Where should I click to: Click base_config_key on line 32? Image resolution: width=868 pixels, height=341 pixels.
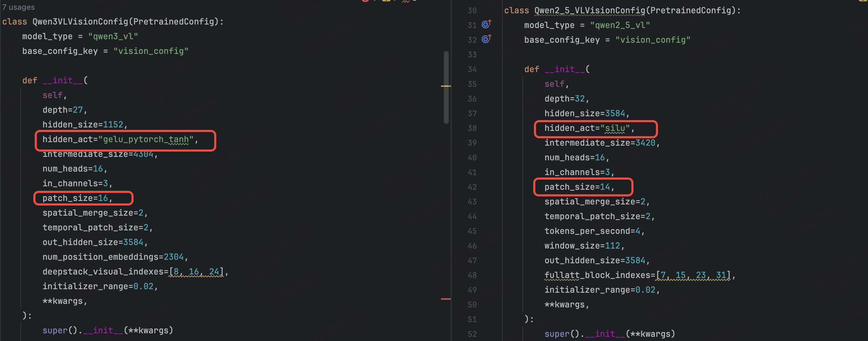(x=562, y=40)
